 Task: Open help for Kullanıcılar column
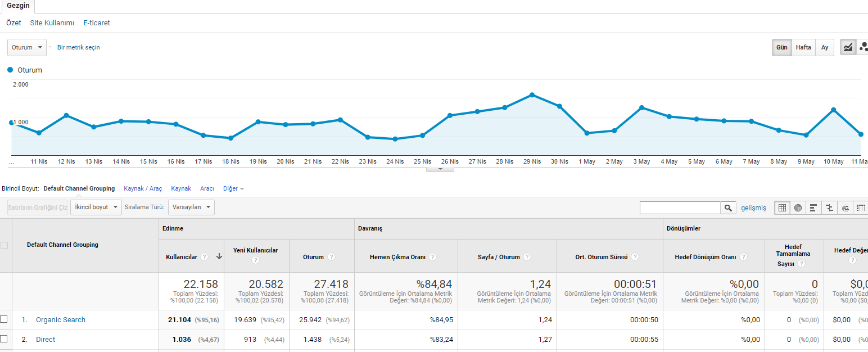(x=205, y=257)
